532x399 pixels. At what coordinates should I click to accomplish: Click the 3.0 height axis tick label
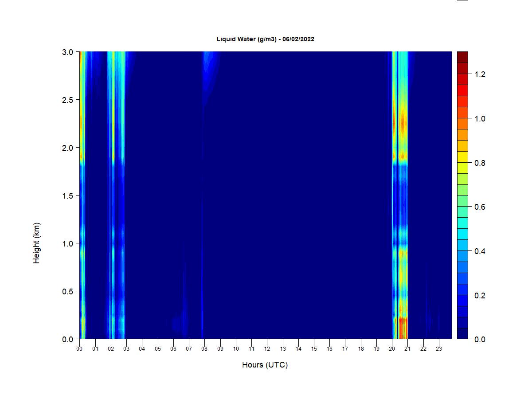click(x=68, y=52)
